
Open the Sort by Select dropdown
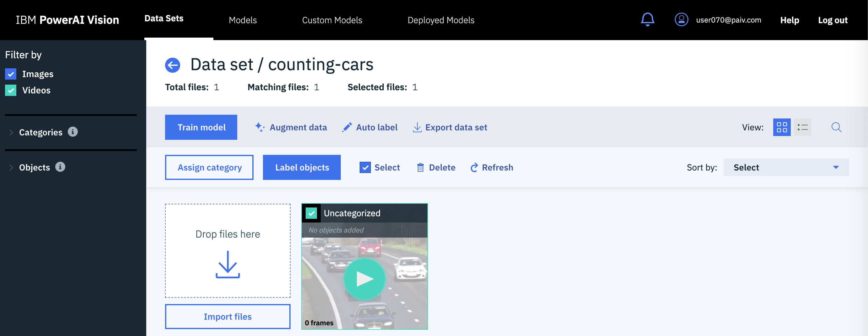click(786, 167)
